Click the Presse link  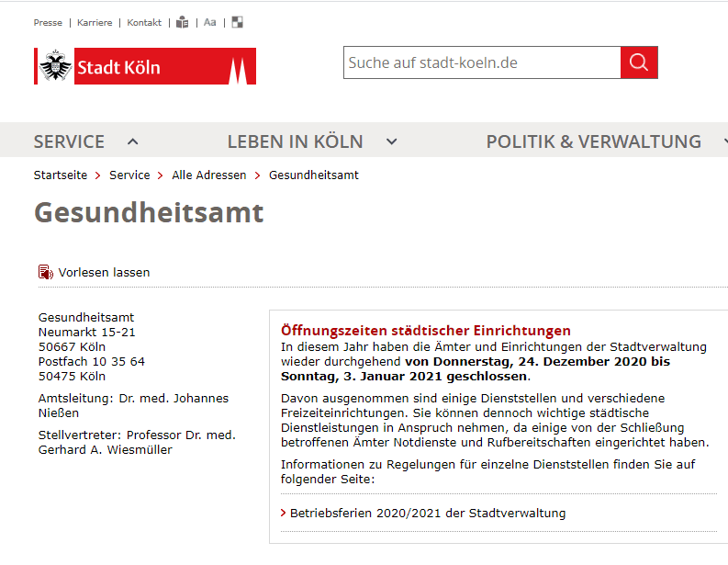pos(48,22)
